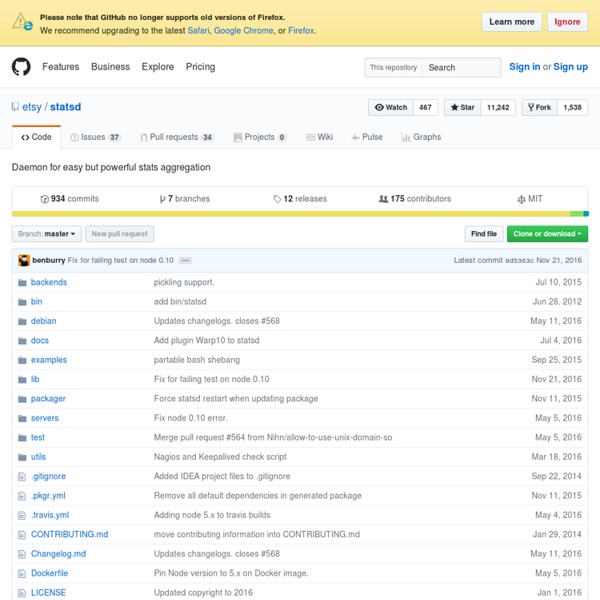The image size is (600, 600).
Task: Click the CONTRIBUTING.md file icon
Action: pos(22,535)
